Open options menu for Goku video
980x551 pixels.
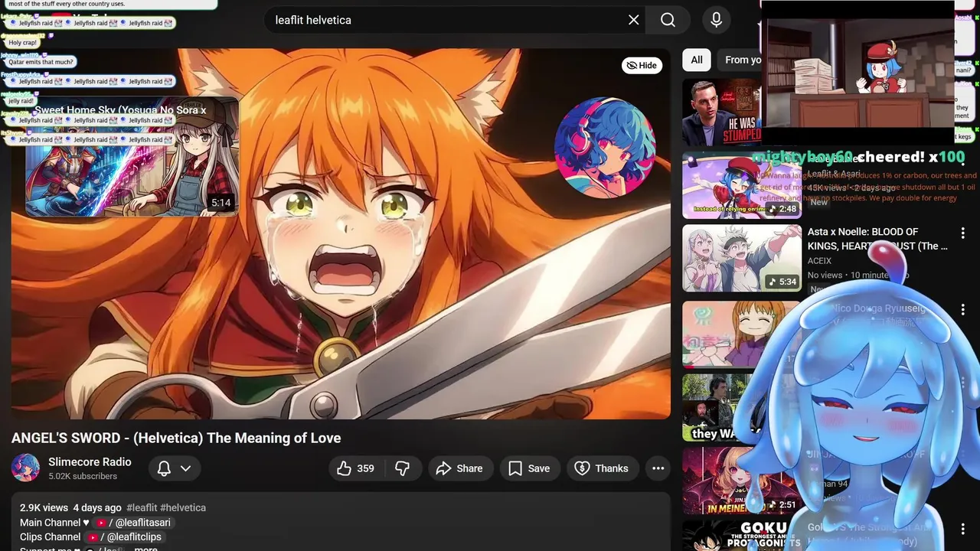coord(963,530)
